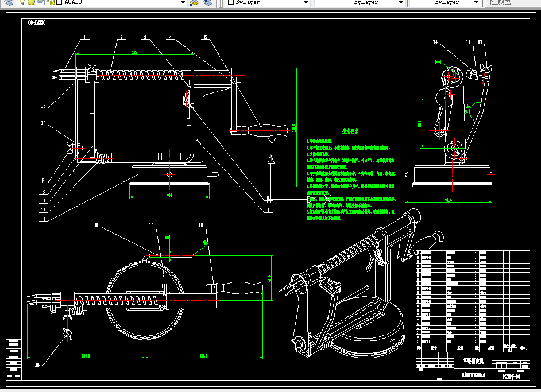
Task: Select balloon number 11 label
Action: (43, 219)
